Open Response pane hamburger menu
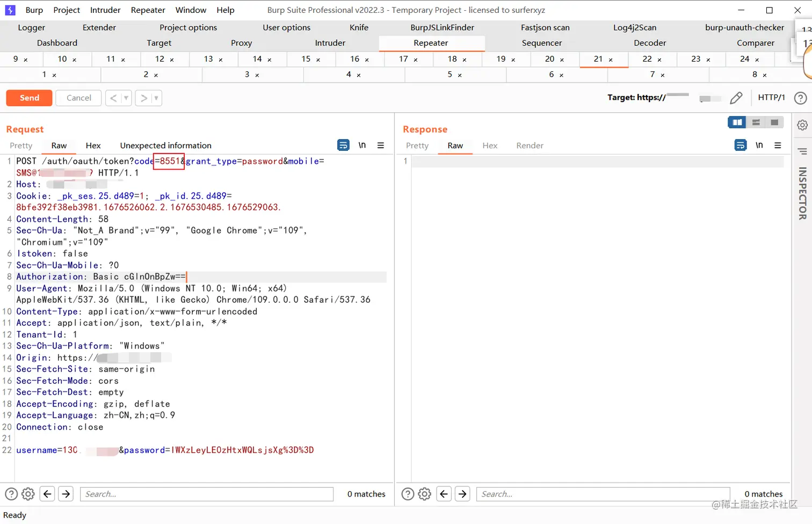 point(778,145)
